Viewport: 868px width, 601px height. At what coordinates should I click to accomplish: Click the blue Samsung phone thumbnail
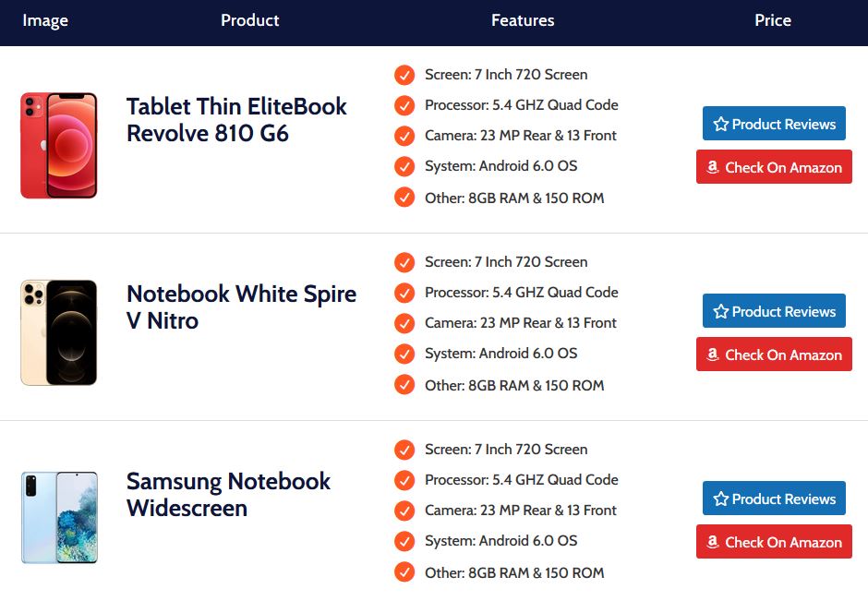pyautogui.click(x=59, y=517)
